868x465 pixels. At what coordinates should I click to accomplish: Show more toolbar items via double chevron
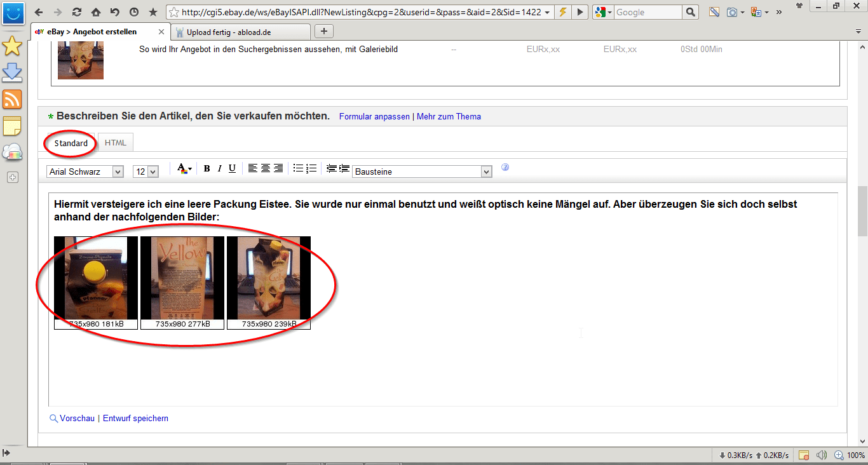click(x=779, y=12)
